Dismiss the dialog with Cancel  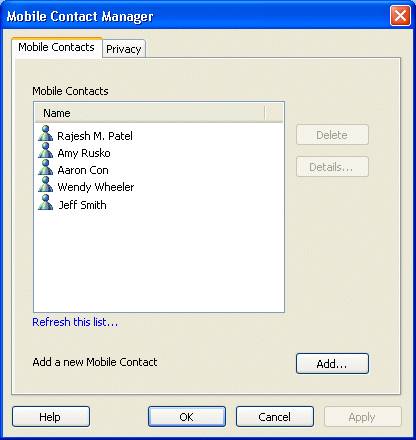coord(275,417)
